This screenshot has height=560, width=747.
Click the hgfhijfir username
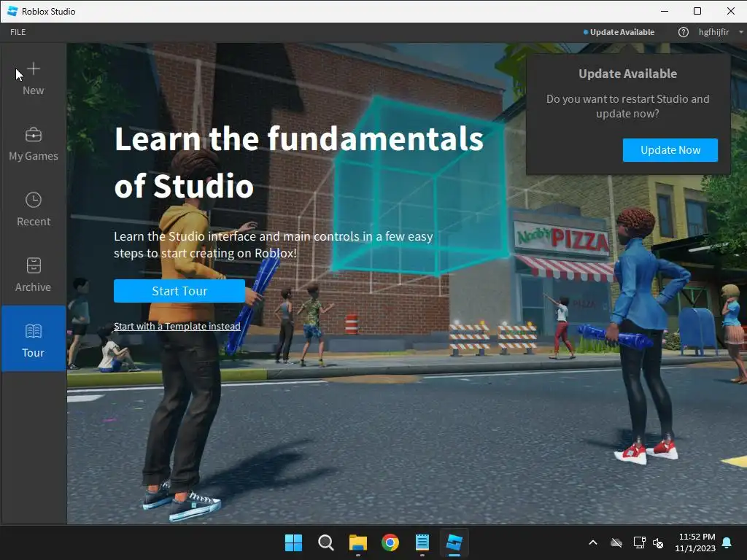tap(713, 32)
